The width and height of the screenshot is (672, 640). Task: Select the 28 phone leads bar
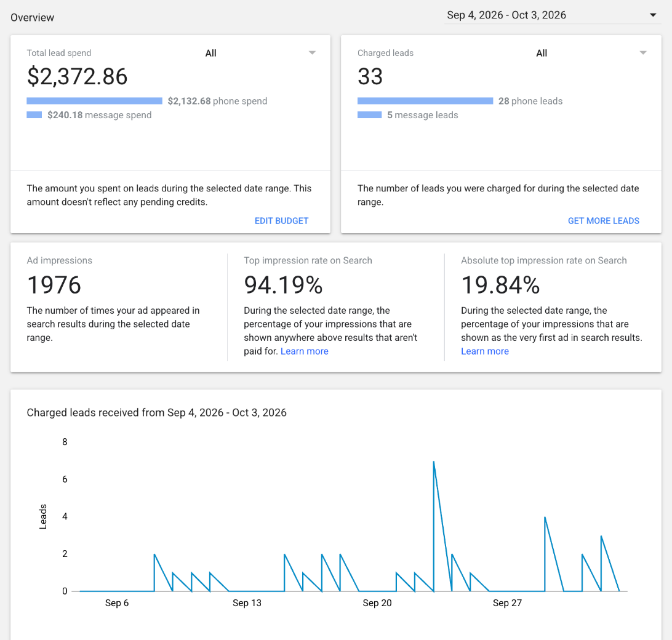(425, 101)
